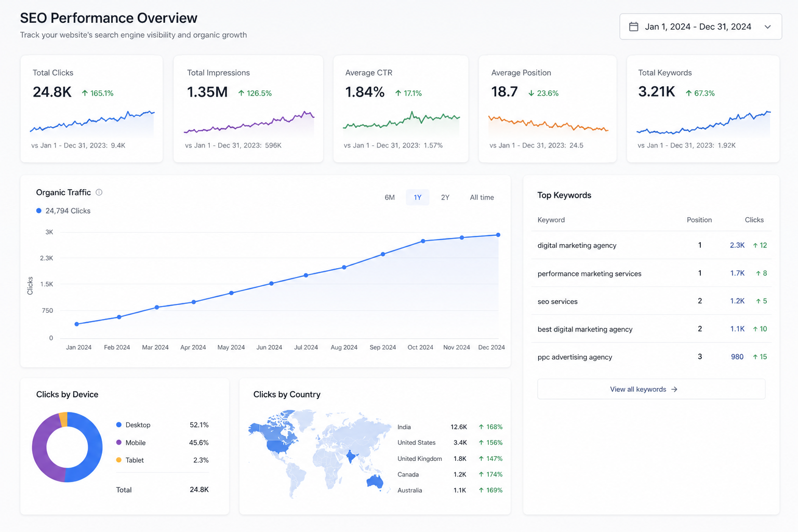The width and height of the screenshot is (798, 532).
Task: Click the arrow icon beside View all keywords
Action: point(674,389)
